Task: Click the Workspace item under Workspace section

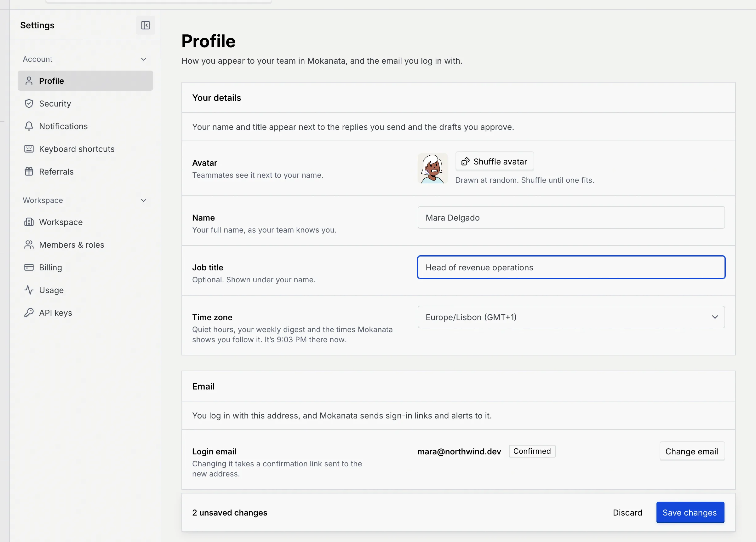Action: click(85, 222)
